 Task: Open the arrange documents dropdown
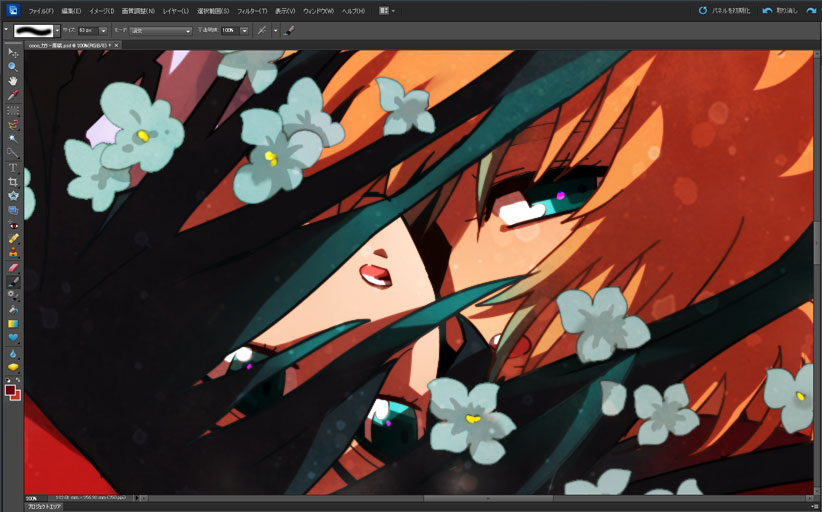click(x=387, y=10)
